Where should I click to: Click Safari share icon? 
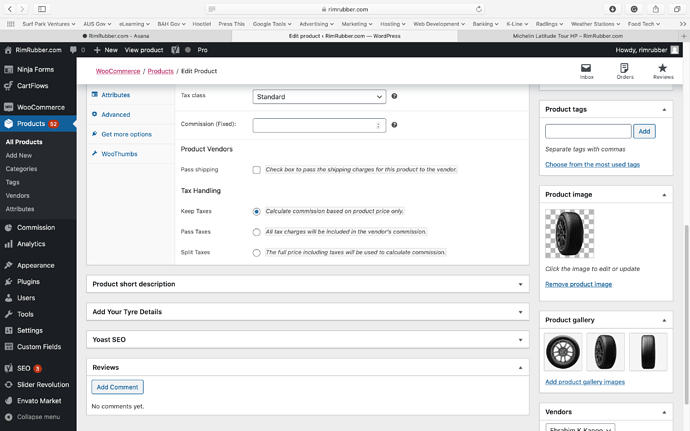pos(656,9)
